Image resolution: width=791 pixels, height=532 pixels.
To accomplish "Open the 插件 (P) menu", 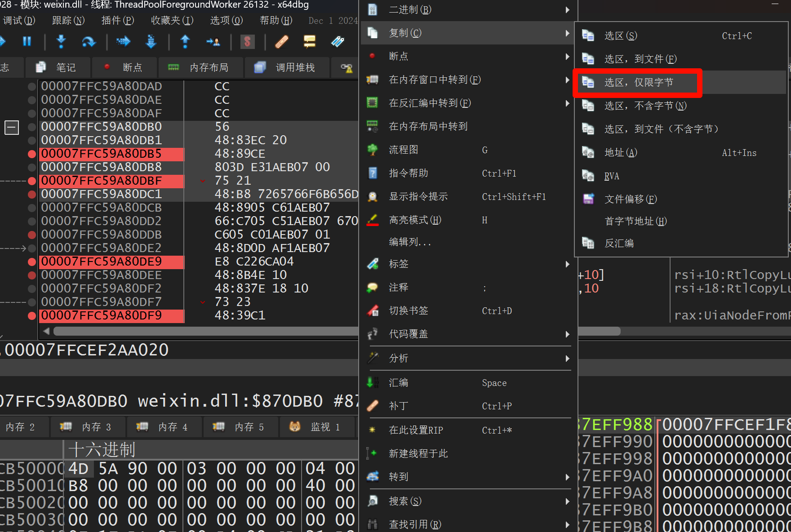I will (x=118, y=20).
